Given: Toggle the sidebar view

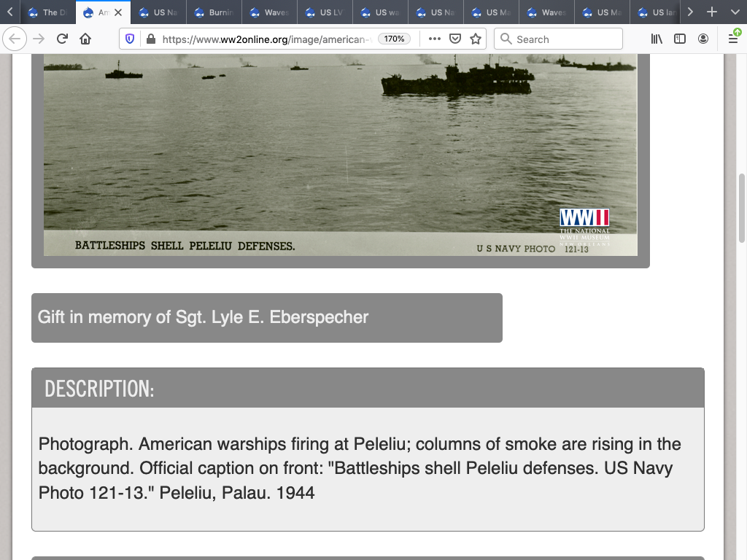Looking at the screenshot, I should pyautogui.click(x=680, y=39).
